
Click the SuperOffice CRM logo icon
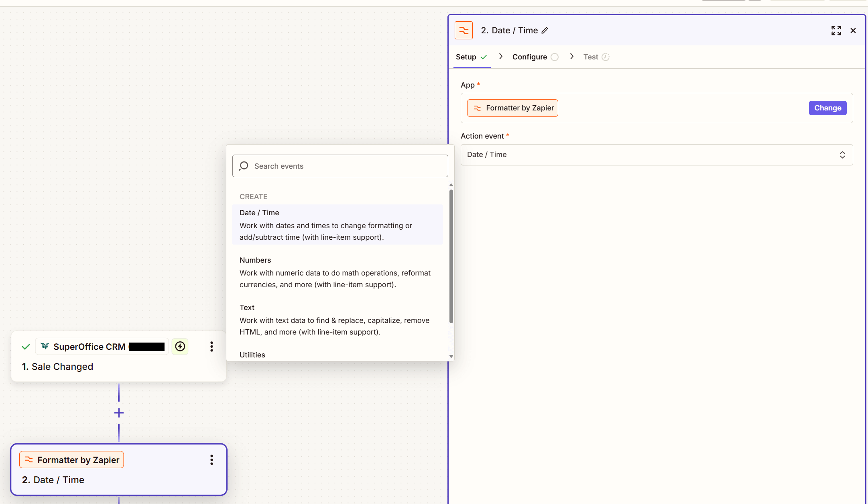point(45,346)
